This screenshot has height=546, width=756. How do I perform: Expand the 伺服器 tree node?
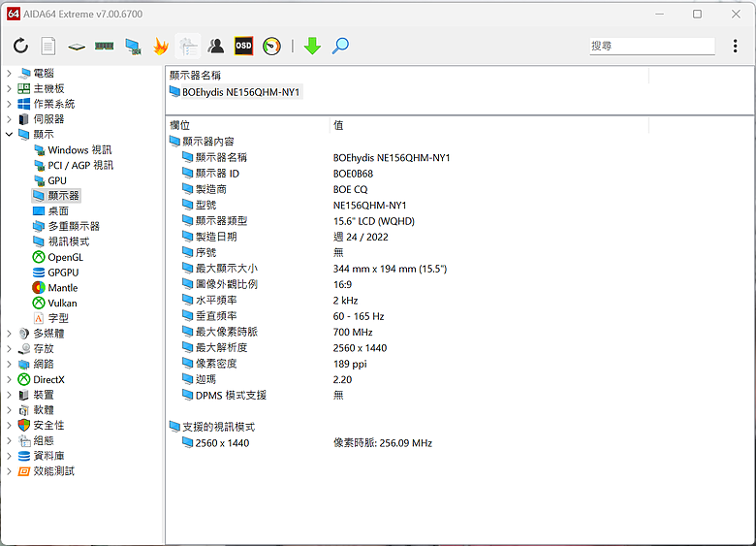pos(9,119)
